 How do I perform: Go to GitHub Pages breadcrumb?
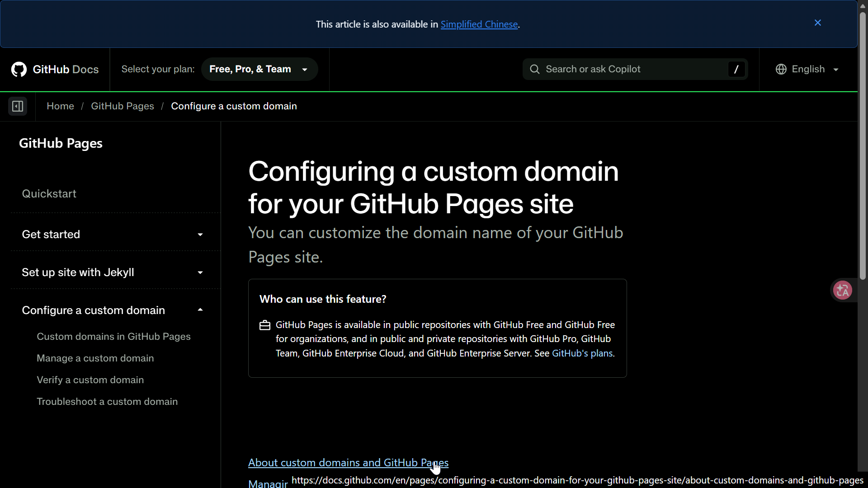pyautogui.click(x=123, y=106)
